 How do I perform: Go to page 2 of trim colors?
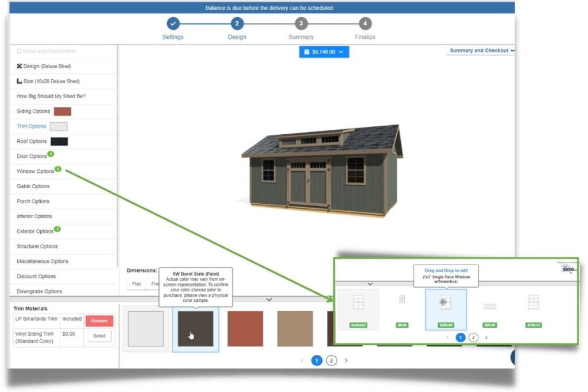(x=331, y=360)
